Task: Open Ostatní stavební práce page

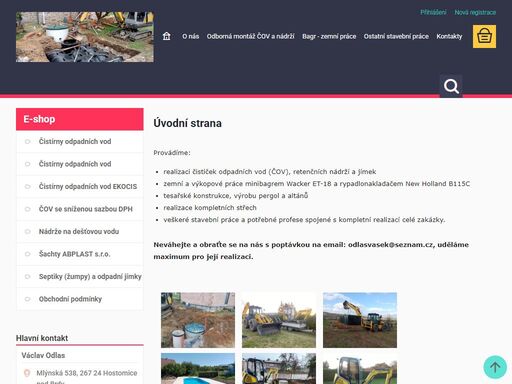Action: pos(396,36)
